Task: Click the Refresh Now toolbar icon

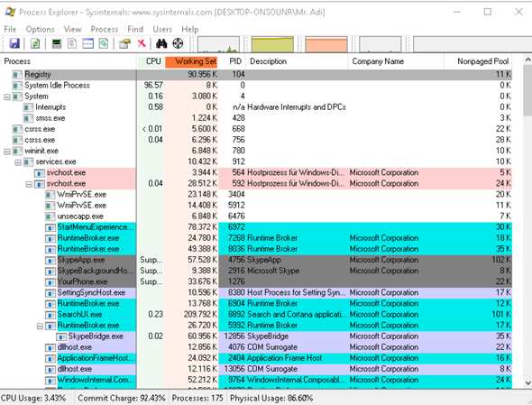Action: coord(35,43)
